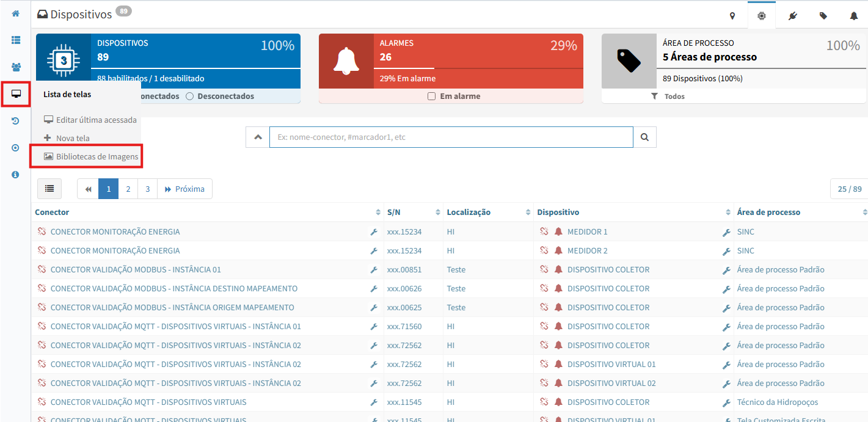
Task: Click the bell notifications icon top right
Action: (x=853, y=16)
